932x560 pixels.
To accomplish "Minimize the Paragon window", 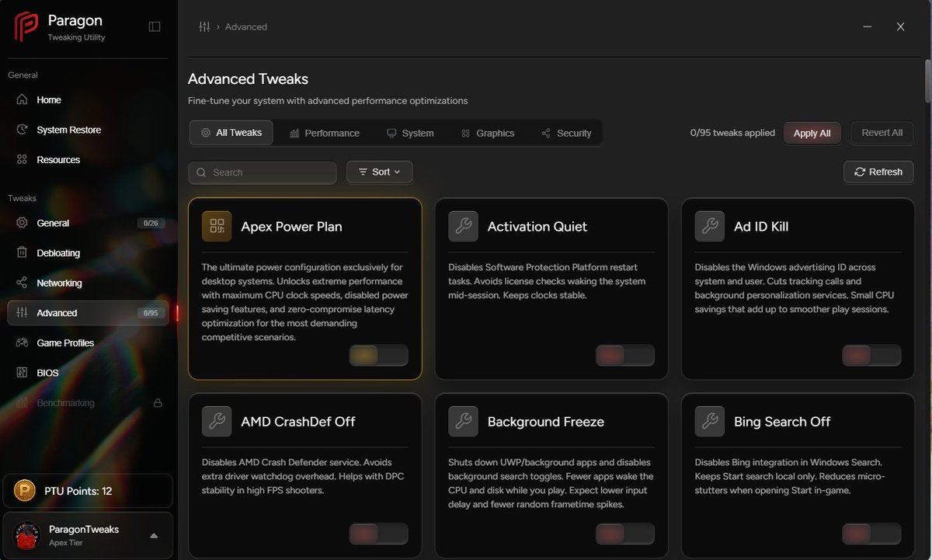I will 867,26.
